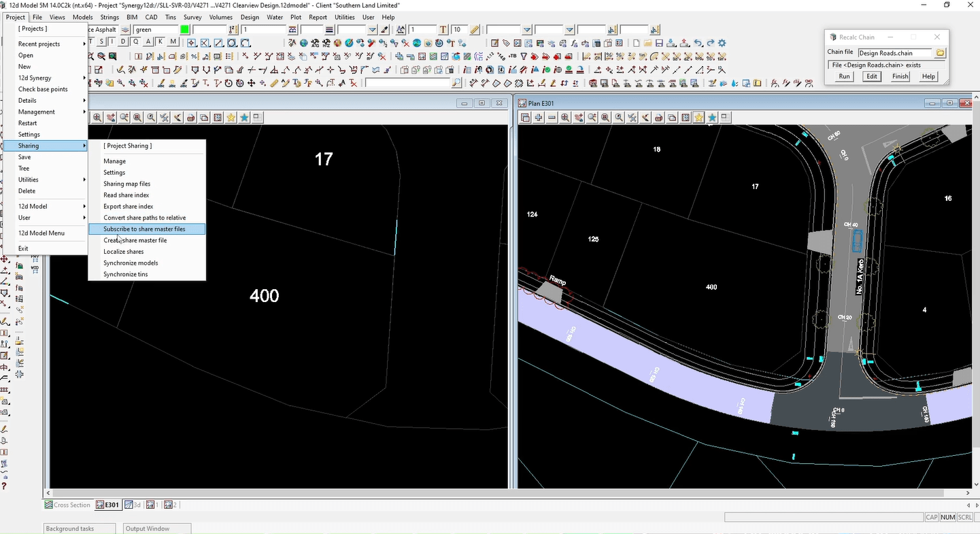Click the new blank file icon
The image size is (980, 534).
[x=636, y=43]
